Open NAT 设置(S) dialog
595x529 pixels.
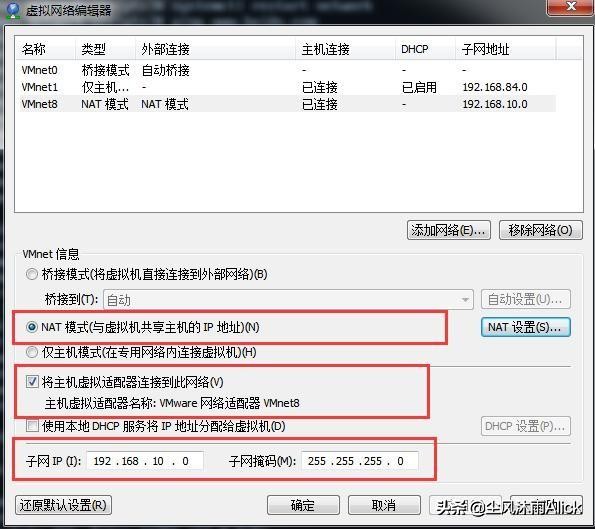(526, 327)
